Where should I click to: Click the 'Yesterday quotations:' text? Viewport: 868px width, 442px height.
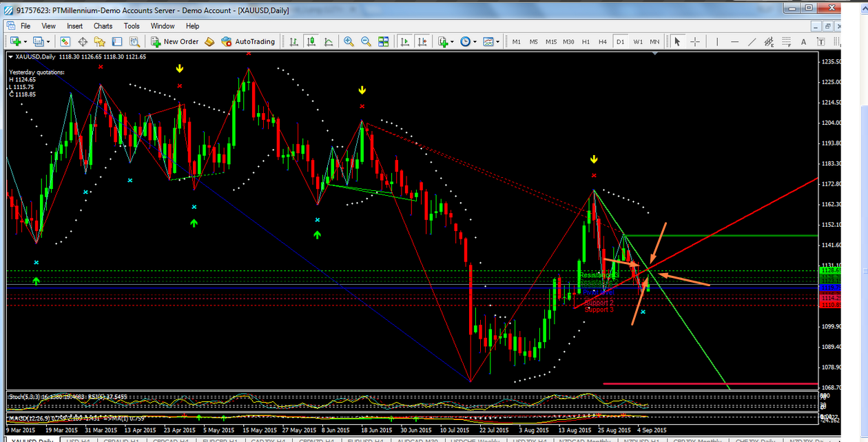click(x=37, y=72)
